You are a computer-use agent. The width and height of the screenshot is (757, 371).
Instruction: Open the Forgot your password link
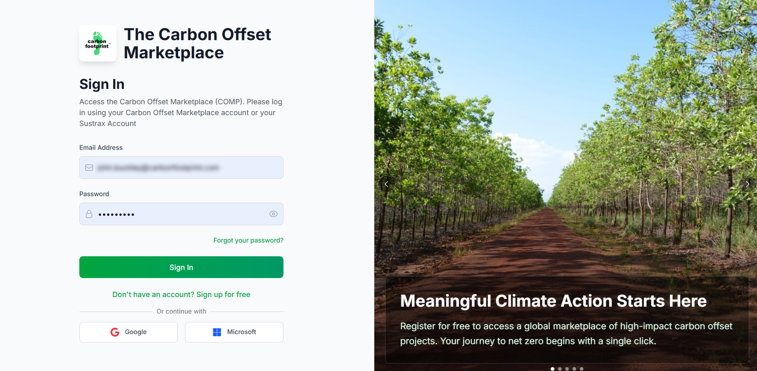coord(248,240)
